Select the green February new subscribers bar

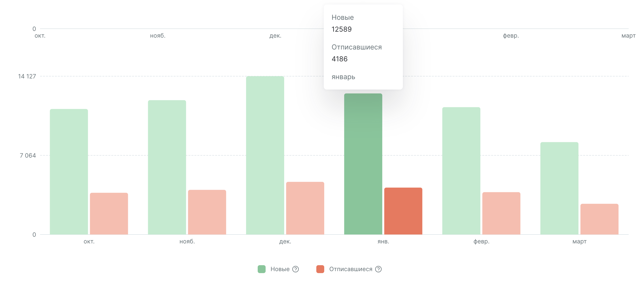click(x=461, y=171)
